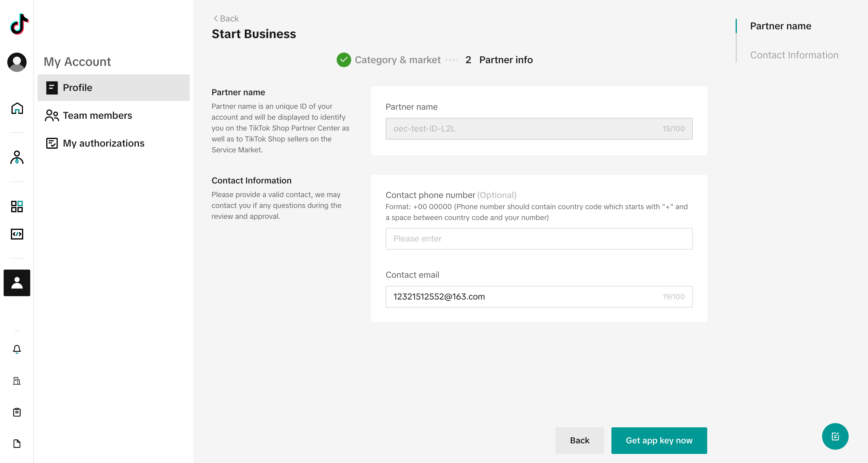Image resolution: width=868 pixels, height=463 pixels.
Task: Open the document file icon in sidebar
Action: 17,444
